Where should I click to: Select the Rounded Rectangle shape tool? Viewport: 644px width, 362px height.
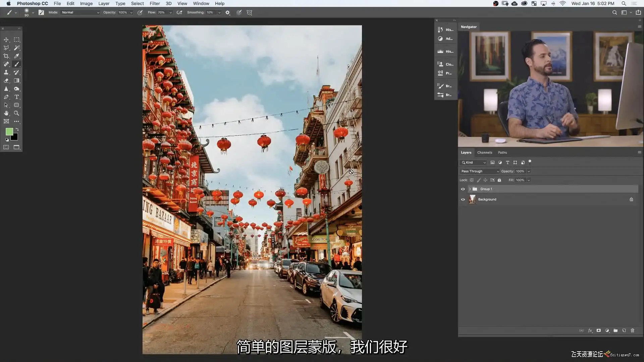pos(16,105)
